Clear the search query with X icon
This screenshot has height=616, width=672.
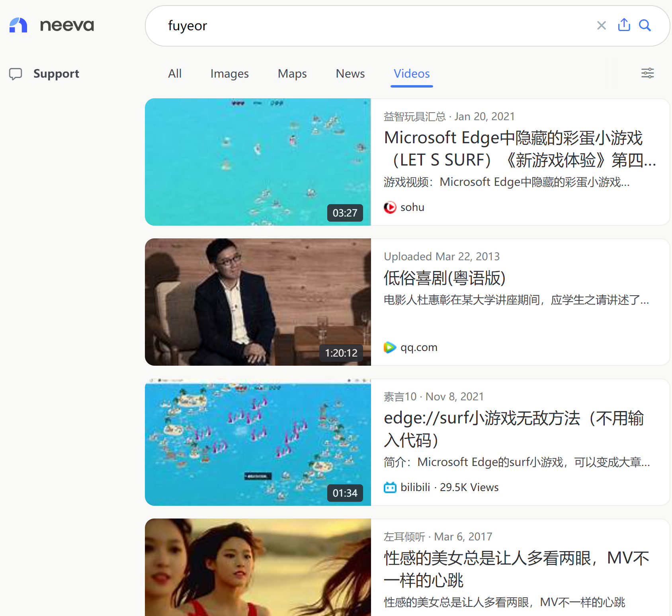click(x=602, y=25)
